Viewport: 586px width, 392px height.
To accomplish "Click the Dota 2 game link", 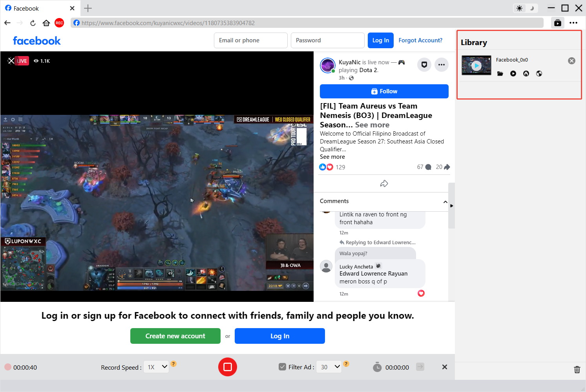I will click(x=368, y=70).
